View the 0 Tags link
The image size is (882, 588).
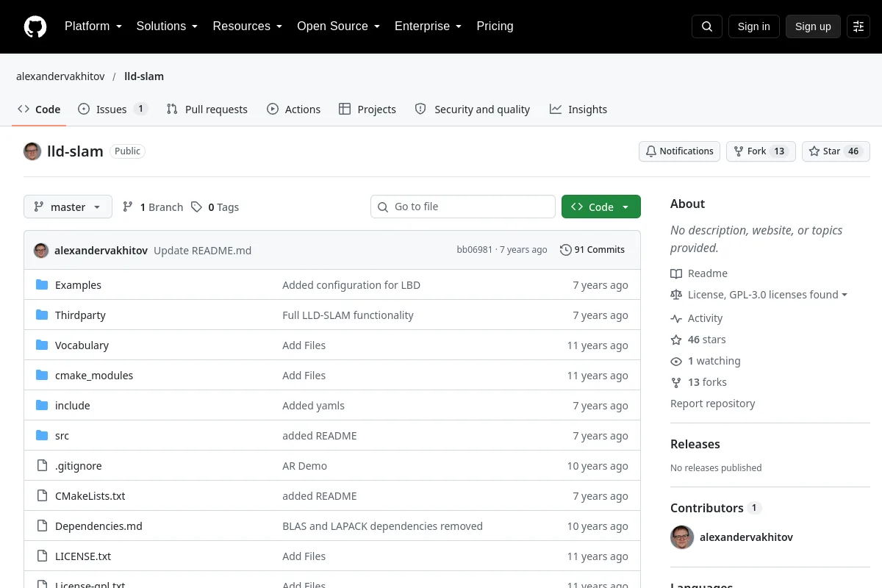click(x=215, y=207)
